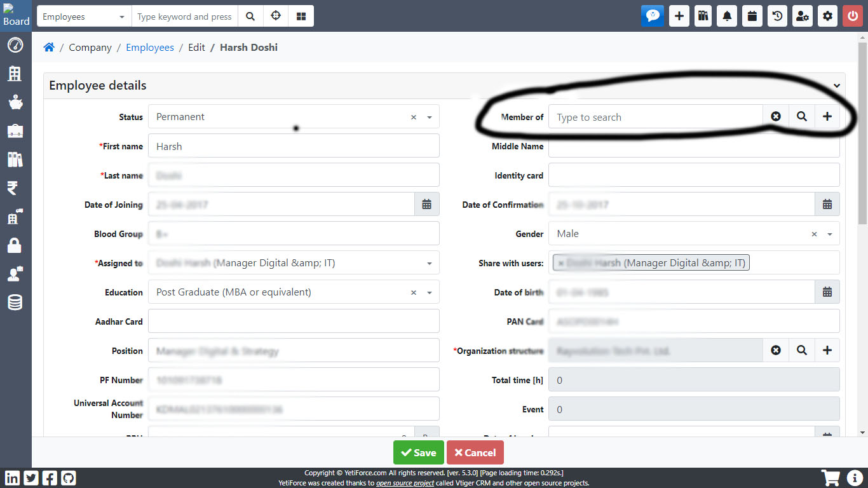Open the Assigned to dropdown

pos(294,263)
